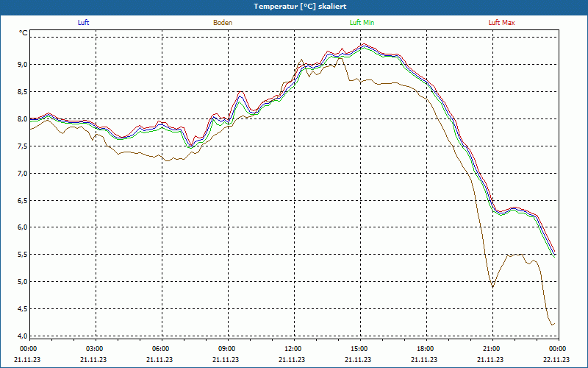588x368 pixels.
Task: Click the '°C' axis unit label
Action: 24,33
